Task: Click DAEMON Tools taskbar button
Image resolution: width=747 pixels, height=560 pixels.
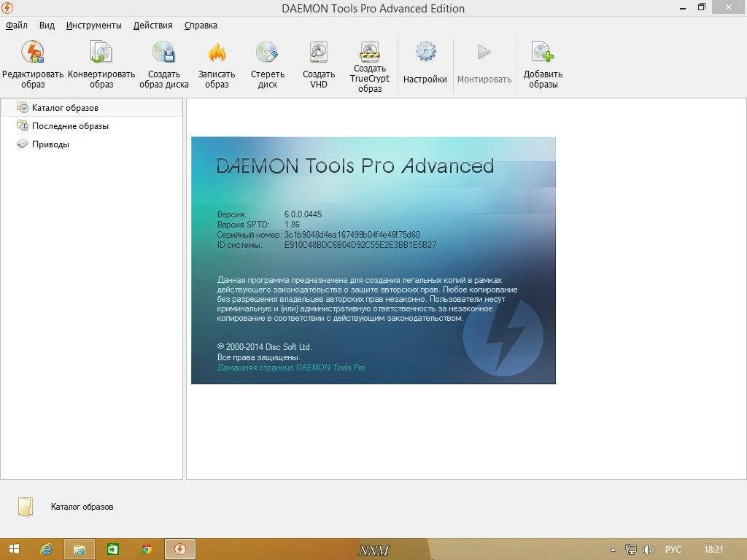Action: point(180,549)
